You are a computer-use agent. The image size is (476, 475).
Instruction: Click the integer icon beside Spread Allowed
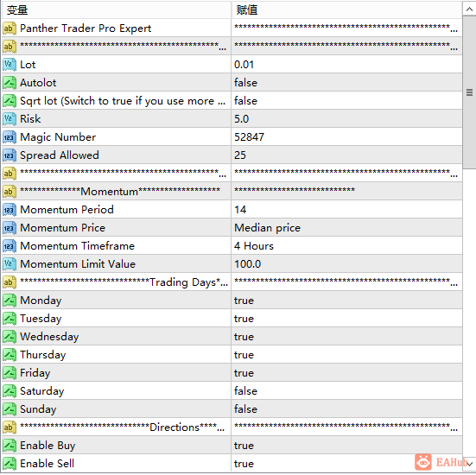coord(10,155)
